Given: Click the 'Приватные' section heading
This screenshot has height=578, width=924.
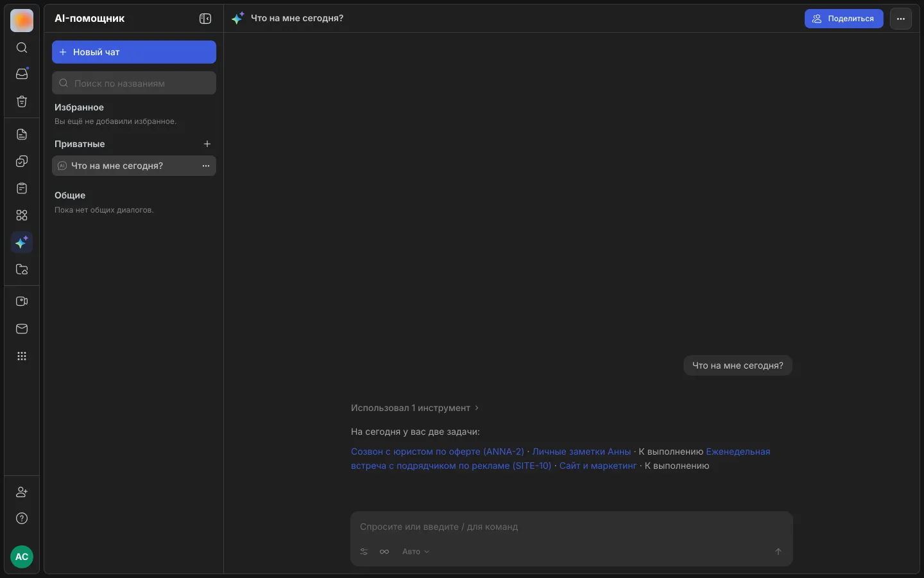Looking at the screenshot, I should coord(80,144).
